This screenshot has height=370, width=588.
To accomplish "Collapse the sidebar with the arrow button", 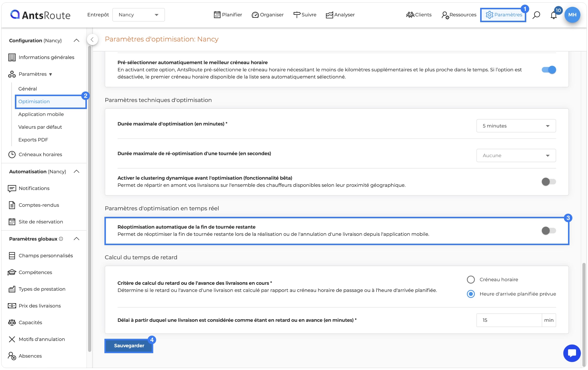I will [92, 40].
